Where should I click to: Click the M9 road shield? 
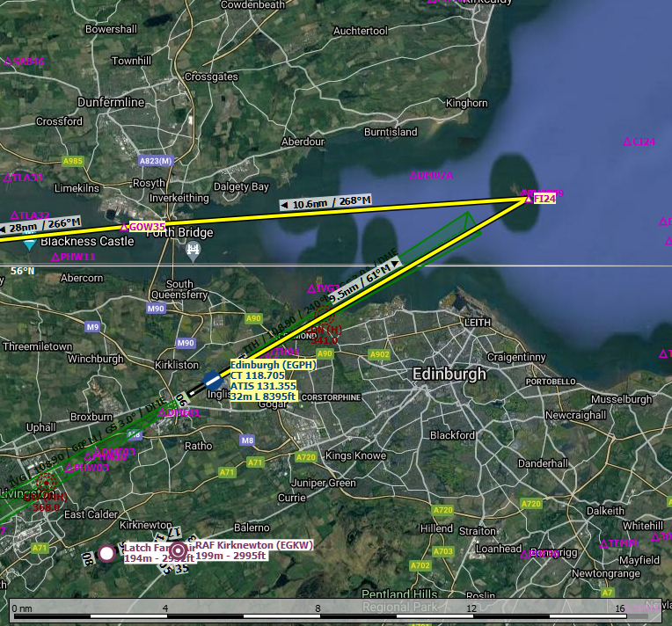coord(92,327)
